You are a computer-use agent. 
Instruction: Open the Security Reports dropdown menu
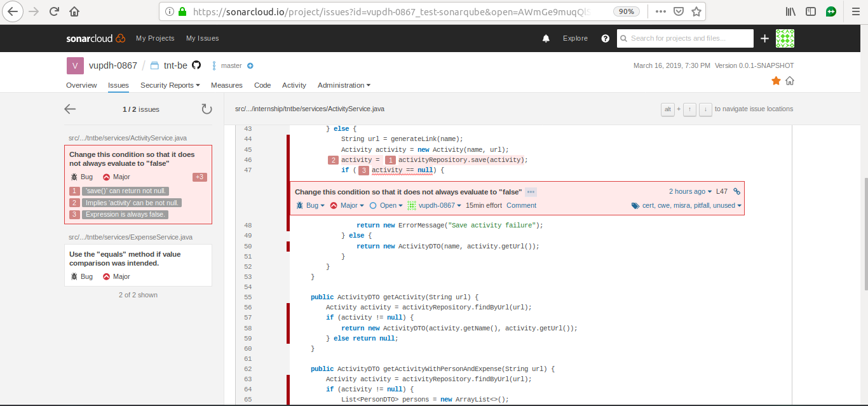pos(170,85)
